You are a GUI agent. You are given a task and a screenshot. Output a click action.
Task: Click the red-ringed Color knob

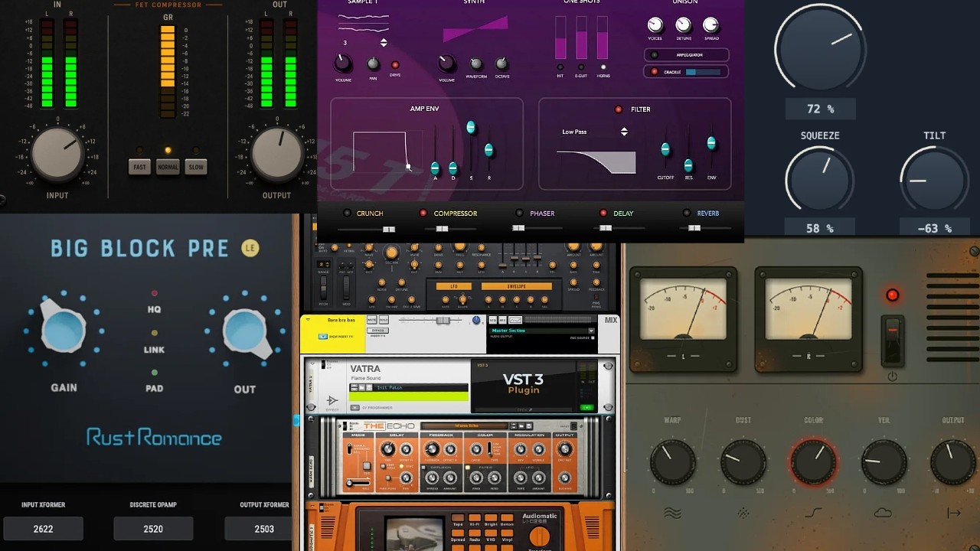point(813,462)
